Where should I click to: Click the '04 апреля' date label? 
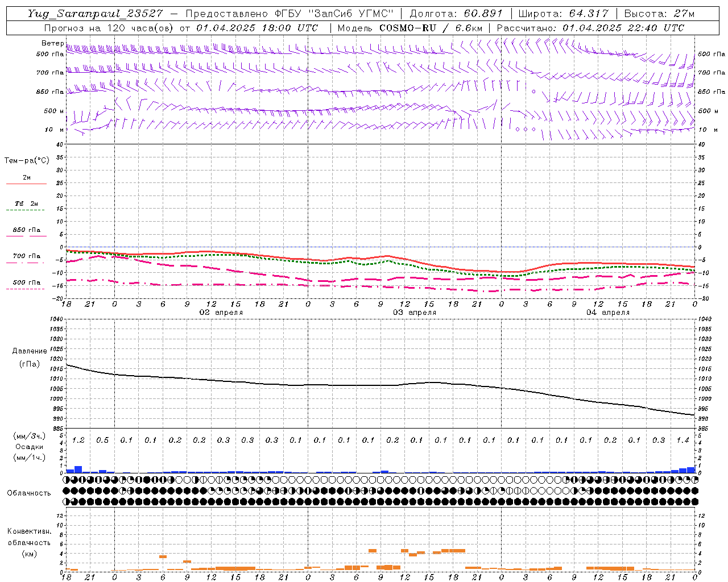608,313
